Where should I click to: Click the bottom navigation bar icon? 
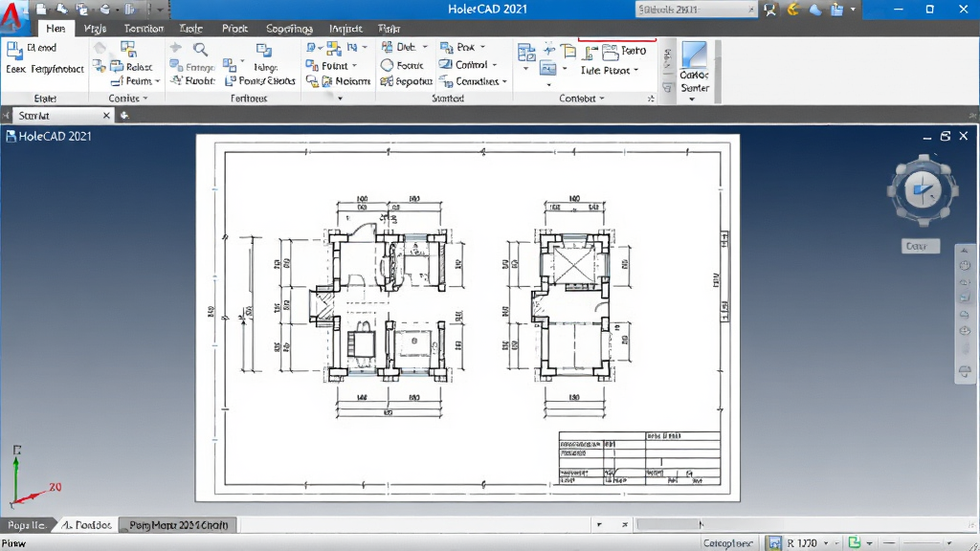pos(965,372)
